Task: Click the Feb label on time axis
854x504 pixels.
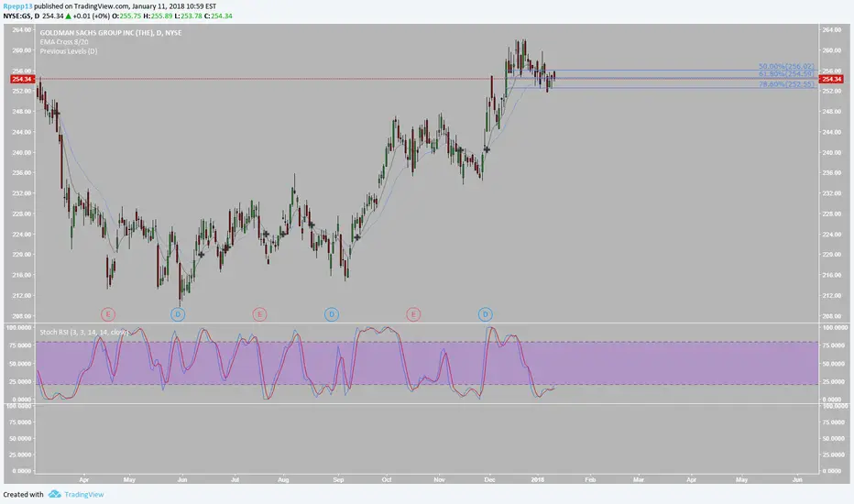Action: pyautogui.click(x=590, y=479)
